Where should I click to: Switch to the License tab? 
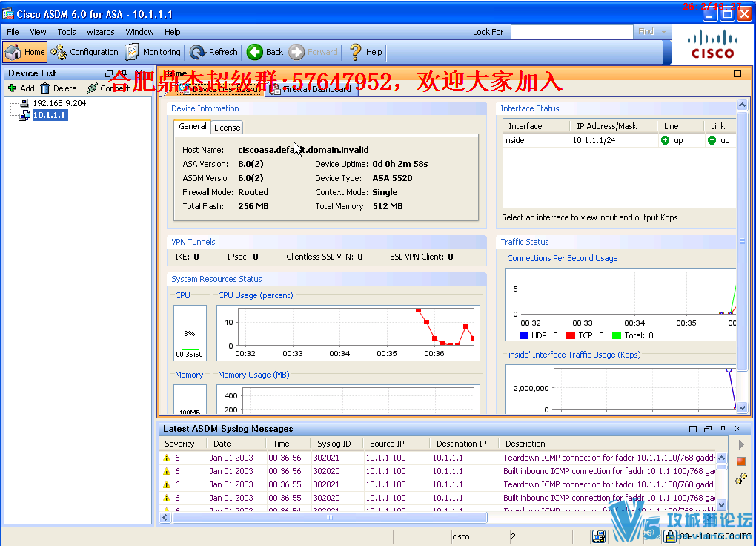[x=227, y=128]
